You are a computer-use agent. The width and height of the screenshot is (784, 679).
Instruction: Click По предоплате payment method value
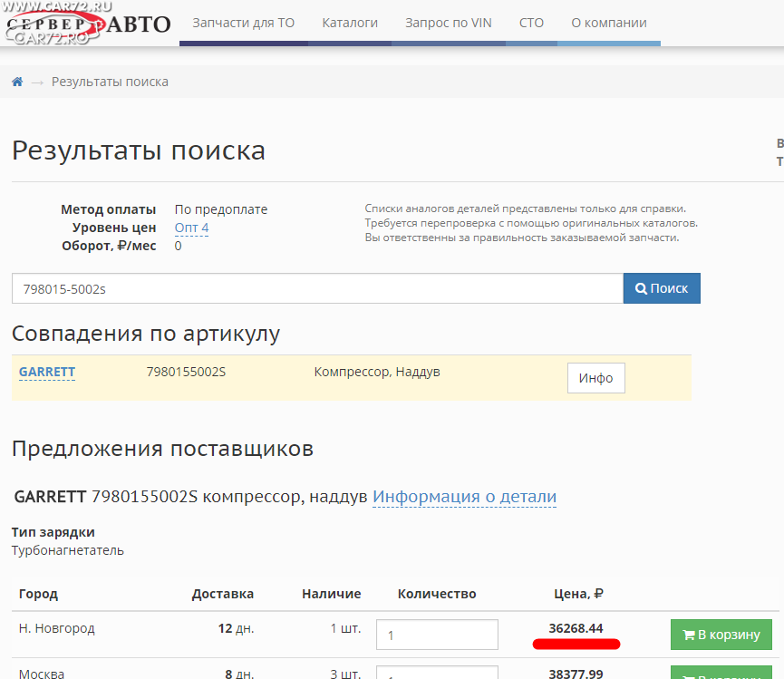pyautogui.click(x=221, y=209)
